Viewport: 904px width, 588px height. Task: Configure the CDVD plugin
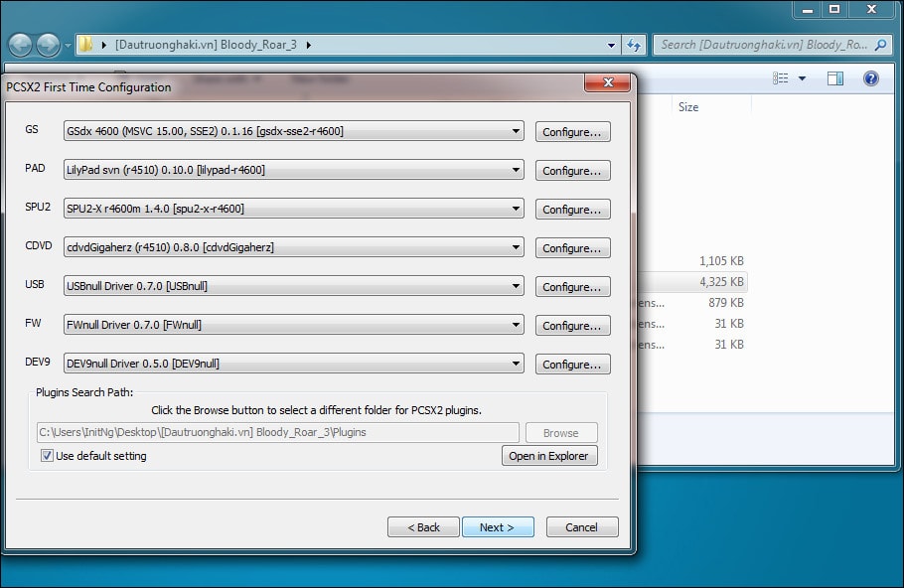pos(572,247)
